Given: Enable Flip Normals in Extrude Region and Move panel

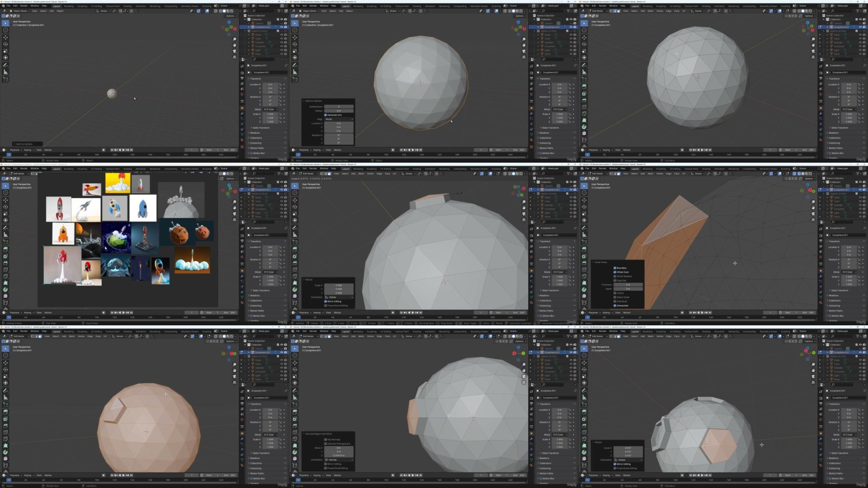Looking at the screenshot, I should [x=325, y=440].
